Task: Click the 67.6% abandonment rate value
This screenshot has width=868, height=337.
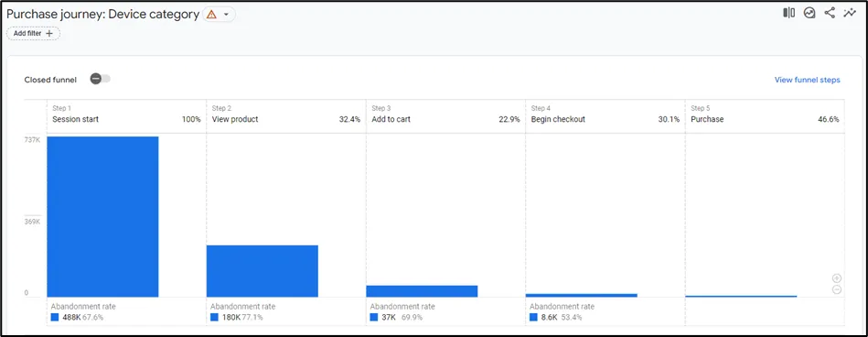Action: (x=93, y=318)
